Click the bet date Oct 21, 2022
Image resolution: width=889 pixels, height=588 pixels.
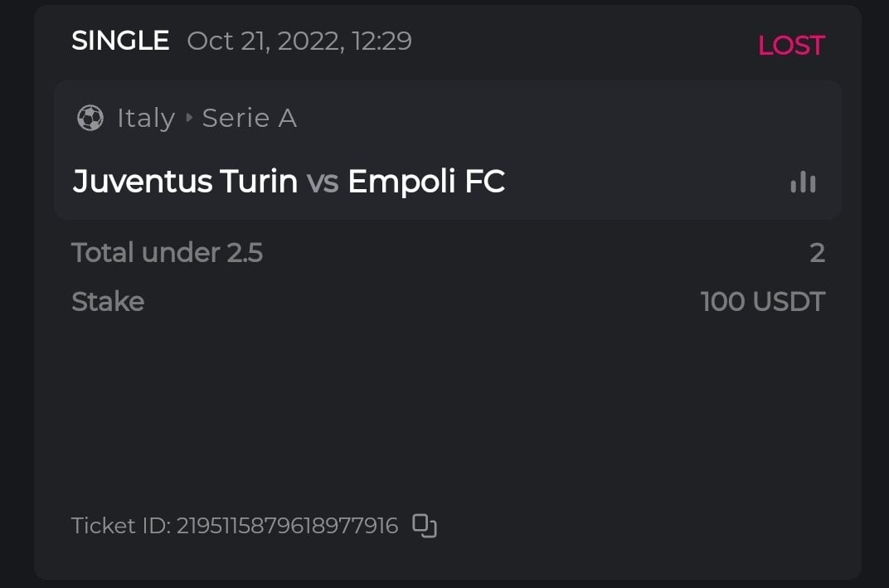[x=263, y=41]
